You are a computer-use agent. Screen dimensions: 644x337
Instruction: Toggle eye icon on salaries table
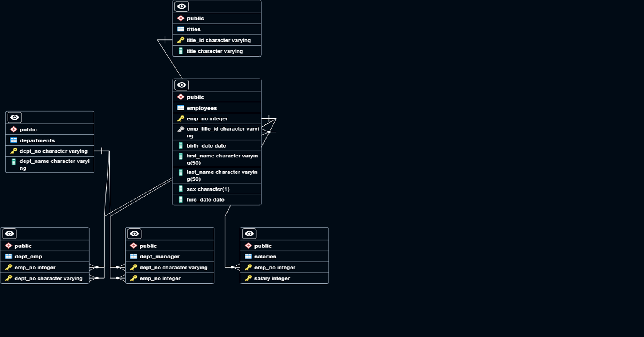click(x=249, y=234)
